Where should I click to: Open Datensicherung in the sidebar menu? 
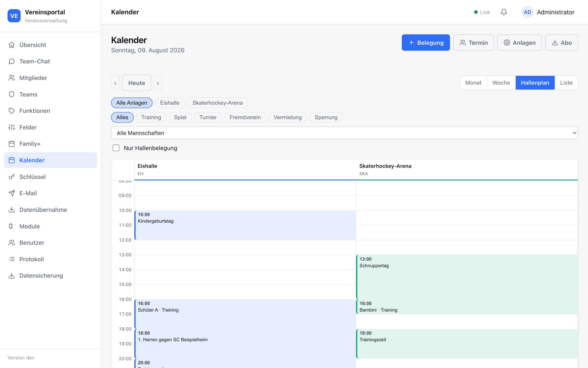point(51,276)
